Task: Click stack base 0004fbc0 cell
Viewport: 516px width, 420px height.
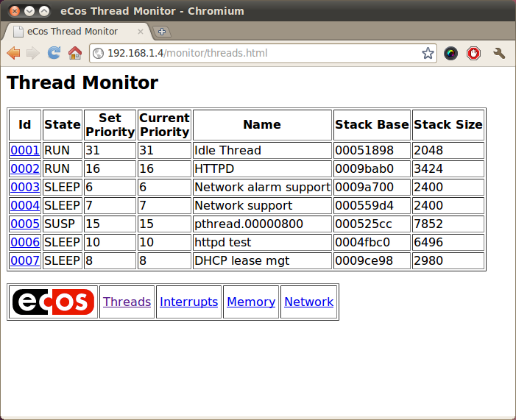Action: tap(372, 243)
